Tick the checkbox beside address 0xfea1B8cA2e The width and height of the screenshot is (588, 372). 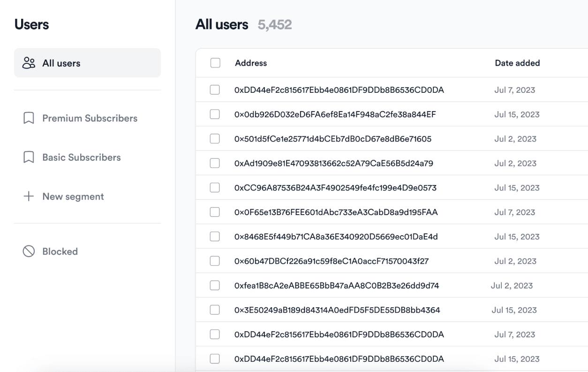[215, 285]
